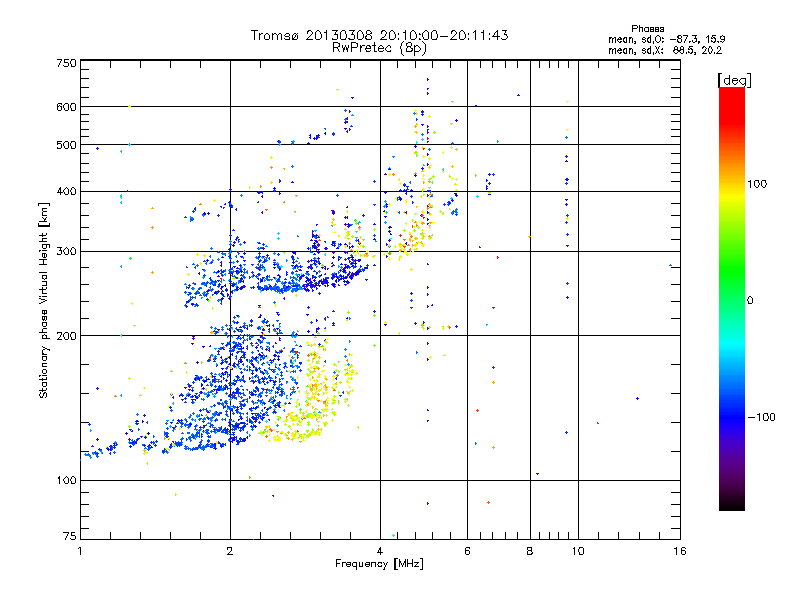The image size is (800, 600).
Task: Click the 'mean, sd,O: -87.3, 15.9' line
Action: [666, 39]
